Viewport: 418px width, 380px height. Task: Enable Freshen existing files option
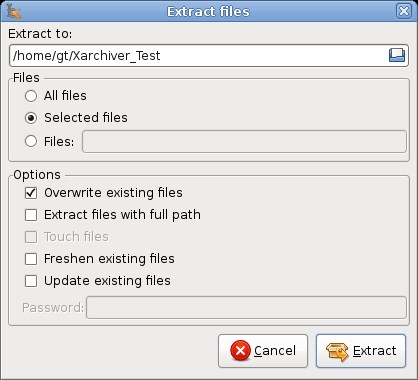click(31, 259)
